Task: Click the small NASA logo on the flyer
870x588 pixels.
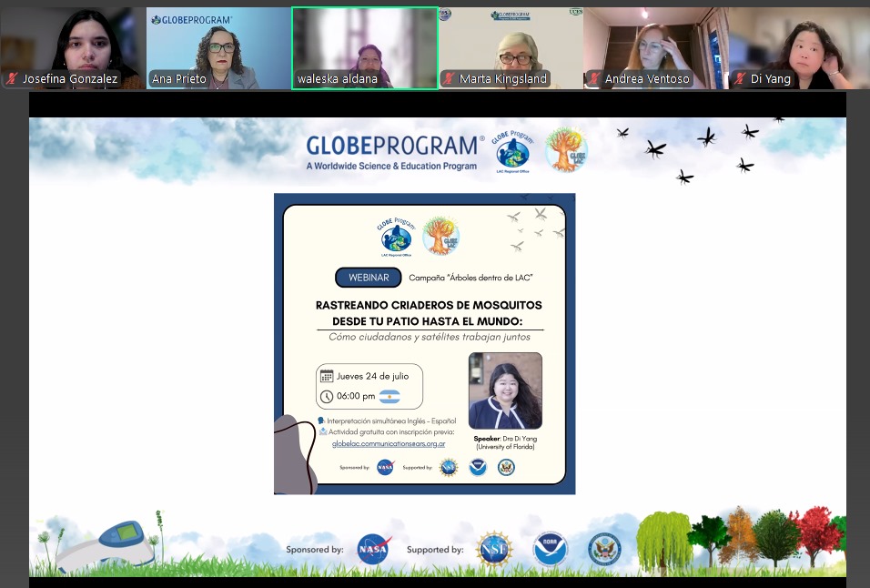Action: (x=385, y=468)
